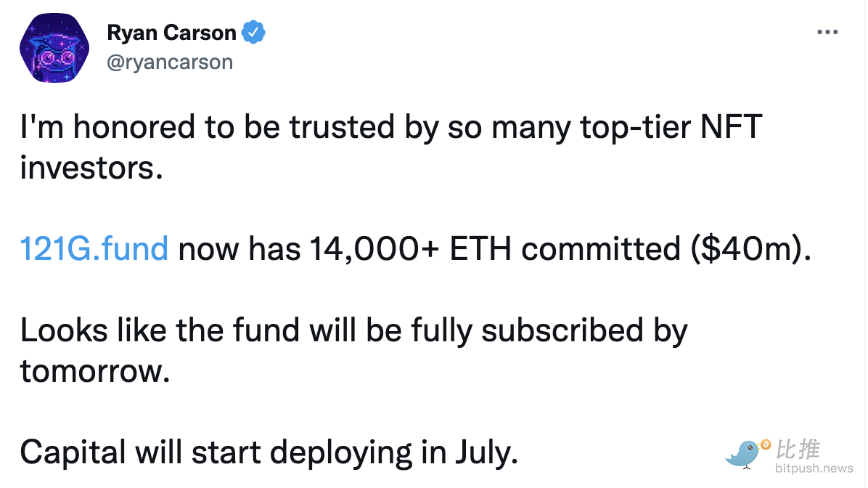The image size is (868, 488).
Task: Click the "I'm honored to be trusted" line
Action: point(391,127)
